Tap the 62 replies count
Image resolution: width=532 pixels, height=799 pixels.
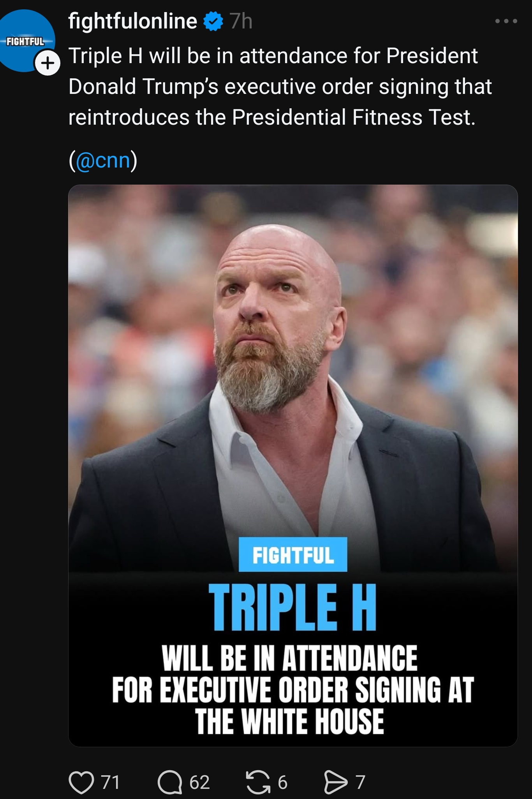coord(199,782)
